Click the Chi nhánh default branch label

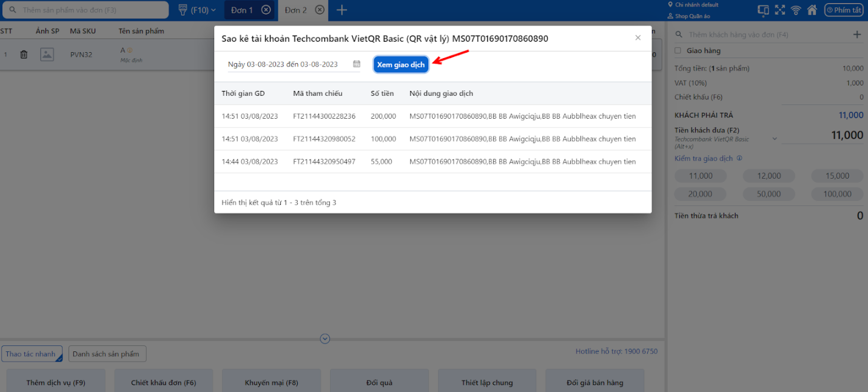pos(696,5)
